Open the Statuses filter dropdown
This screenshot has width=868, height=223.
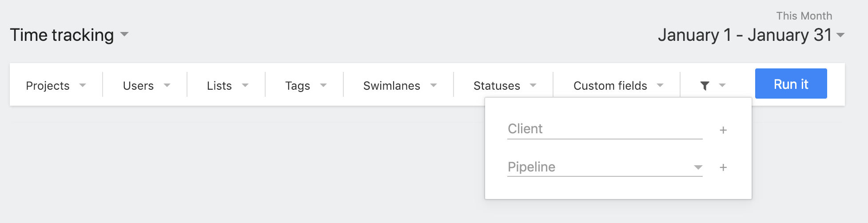pos(505,85)
